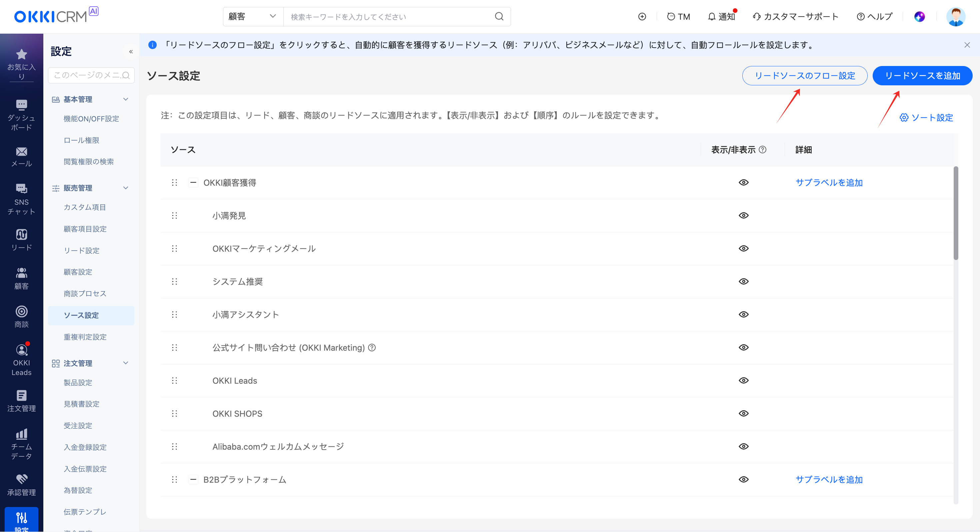980x532 pixels.
Task: Click the plus circle quick-add icon
Action: [642, 16]
